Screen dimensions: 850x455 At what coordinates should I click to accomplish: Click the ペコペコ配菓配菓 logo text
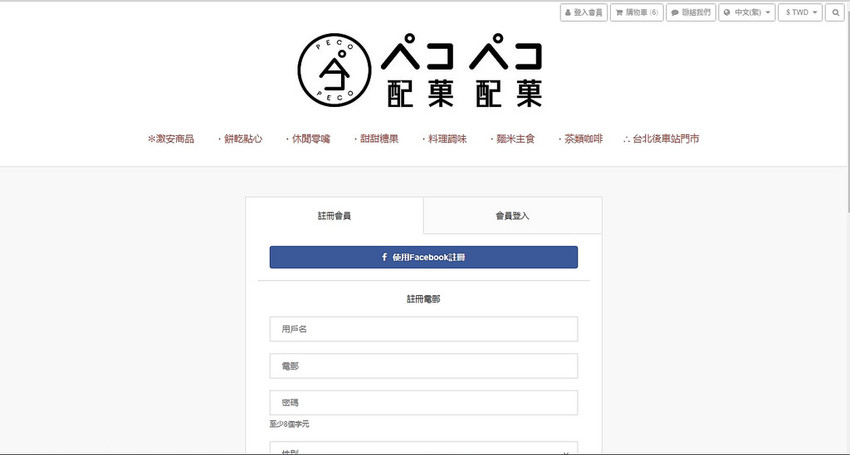(461, 70)
